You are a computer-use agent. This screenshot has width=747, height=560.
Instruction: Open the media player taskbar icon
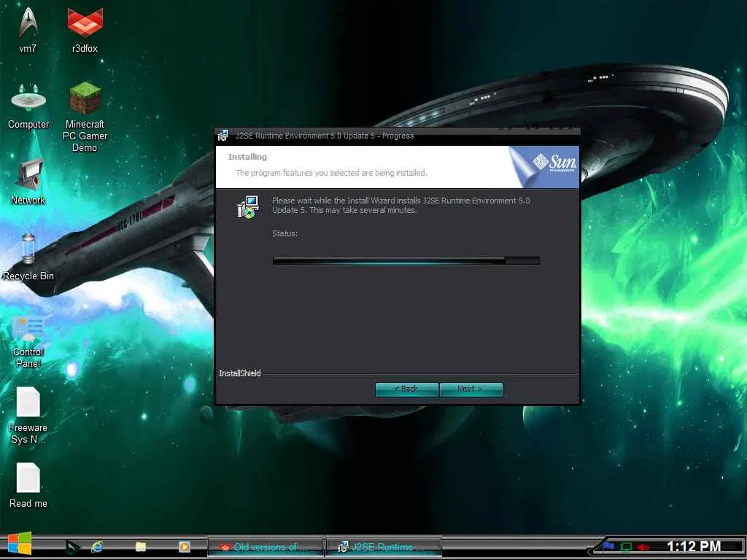click(185, 547)
